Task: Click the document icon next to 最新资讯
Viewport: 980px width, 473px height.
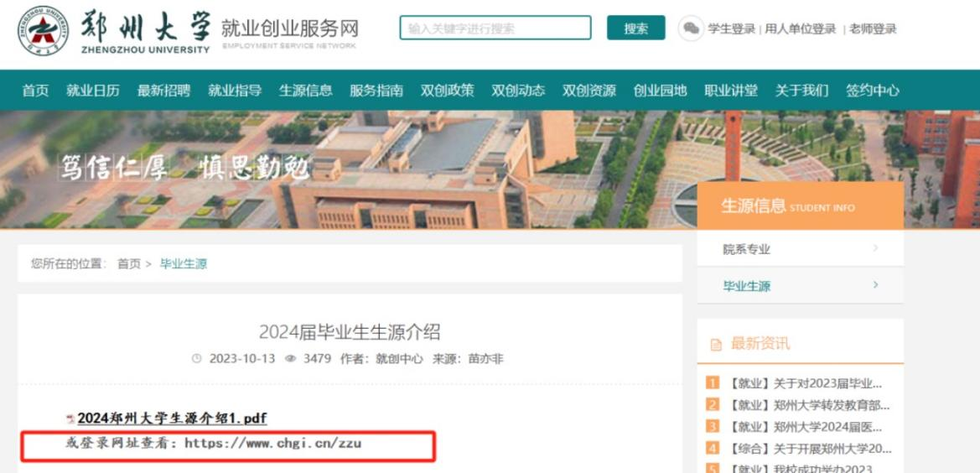Action: [716, 345]
